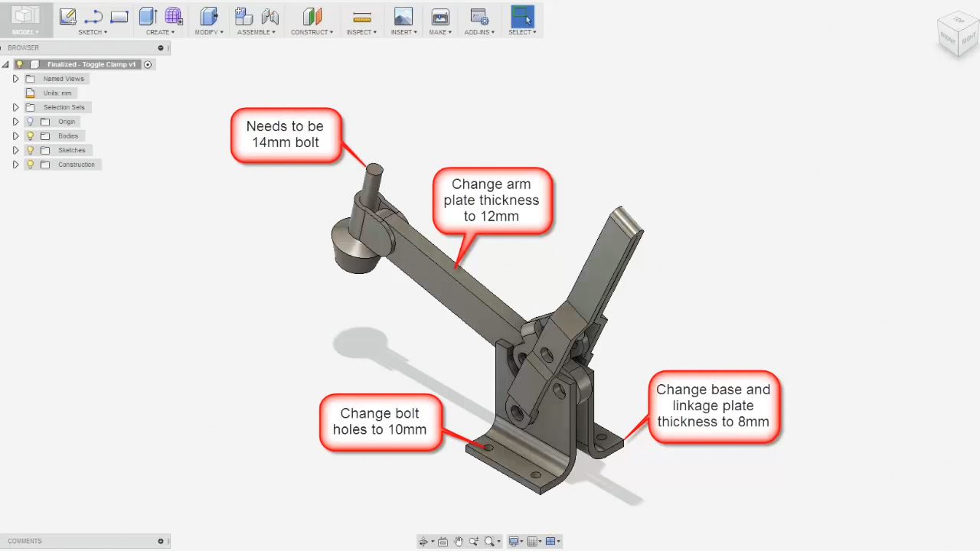Click the Look At icon
The height and width of the screenshot is (551, 980).
tap(443, 542)
